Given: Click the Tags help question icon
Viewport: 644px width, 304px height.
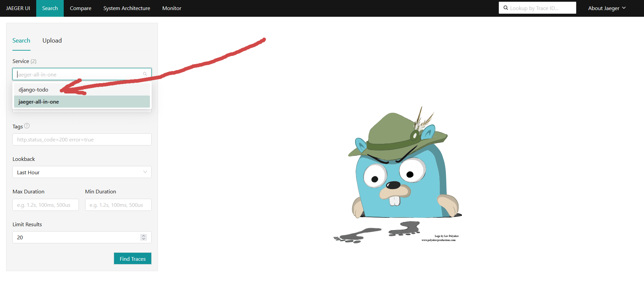Looking at the screenshot, I should click(27, 126).
